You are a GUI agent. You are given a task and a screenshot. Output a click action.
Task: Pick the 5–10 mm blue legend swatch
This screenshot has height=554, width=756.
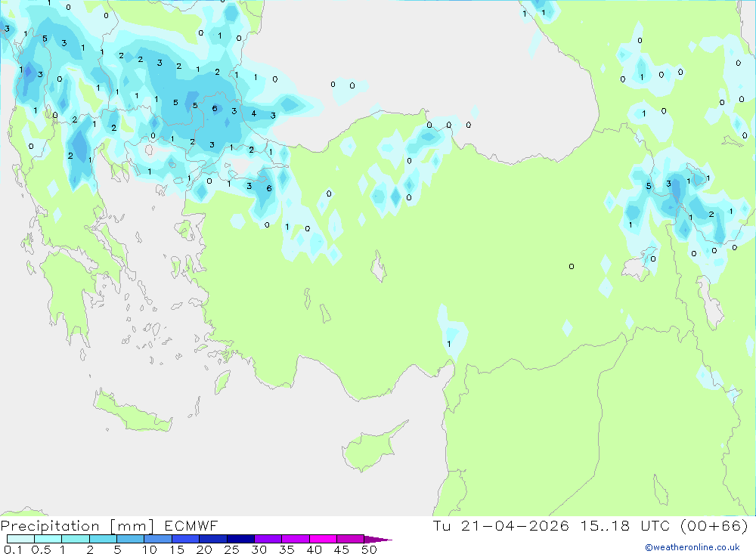130,539
